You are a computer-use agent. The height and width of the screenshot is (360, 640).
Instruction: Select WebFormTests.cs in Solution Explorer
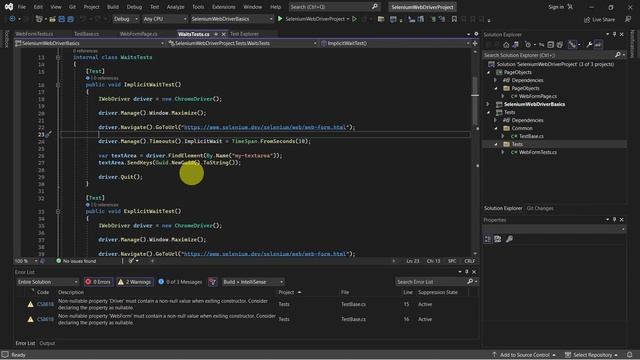point(537,152)
